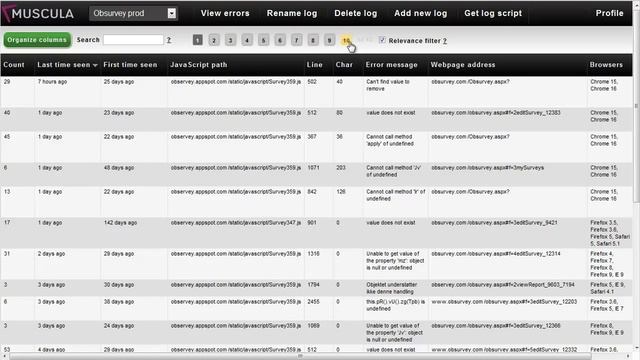Click the 'Objektet understøtter ikke denne handling' error
Image resolution: width=640 pixels, height=360 pixels.
392,288
